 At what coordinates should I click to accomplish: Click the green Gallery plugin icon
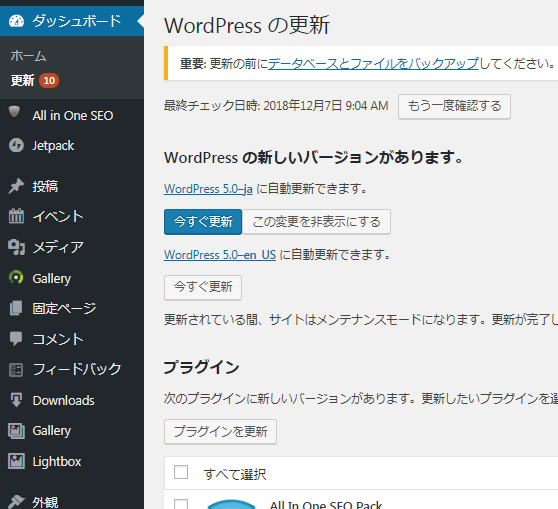(x=16, y=278)
